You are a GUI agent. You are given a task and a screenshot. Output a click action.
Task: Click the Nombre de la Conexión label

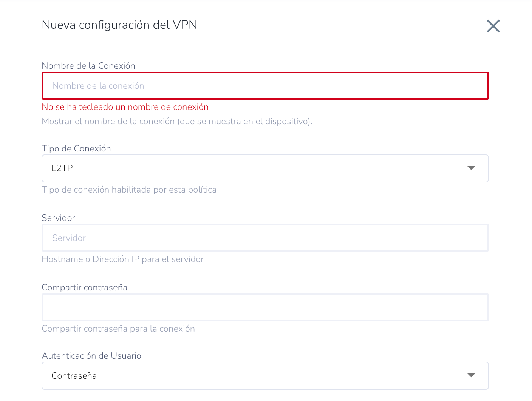pyautogui.click(x=88, y=66)
